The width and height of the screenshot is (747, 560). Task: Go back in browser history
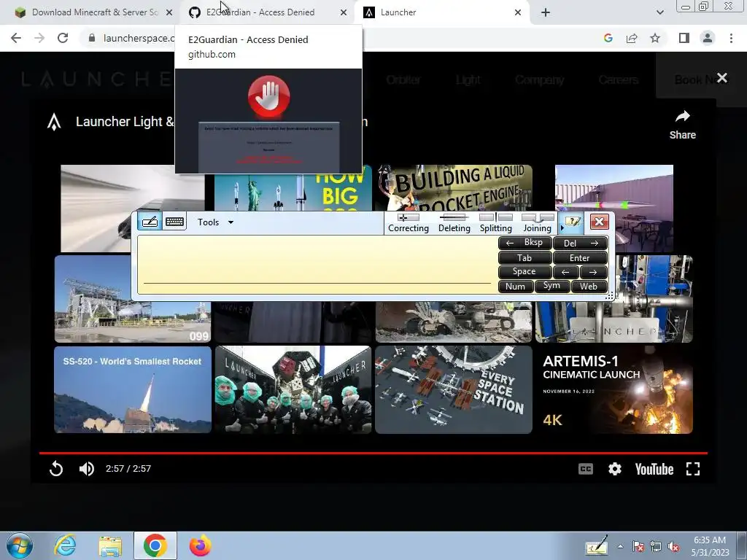click(x=16, y=38)
